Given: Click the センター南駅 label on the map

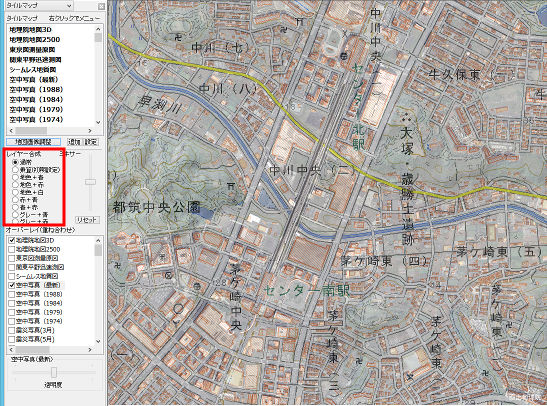Looking at the screenshot, I should coord(306,291).
